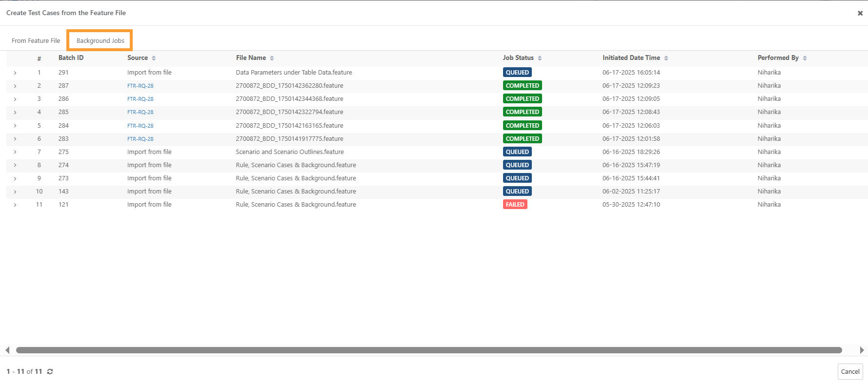Click the horizontal scrollbar thumb
The width and height of the screenshot is (868, 385).
(429, 350)
